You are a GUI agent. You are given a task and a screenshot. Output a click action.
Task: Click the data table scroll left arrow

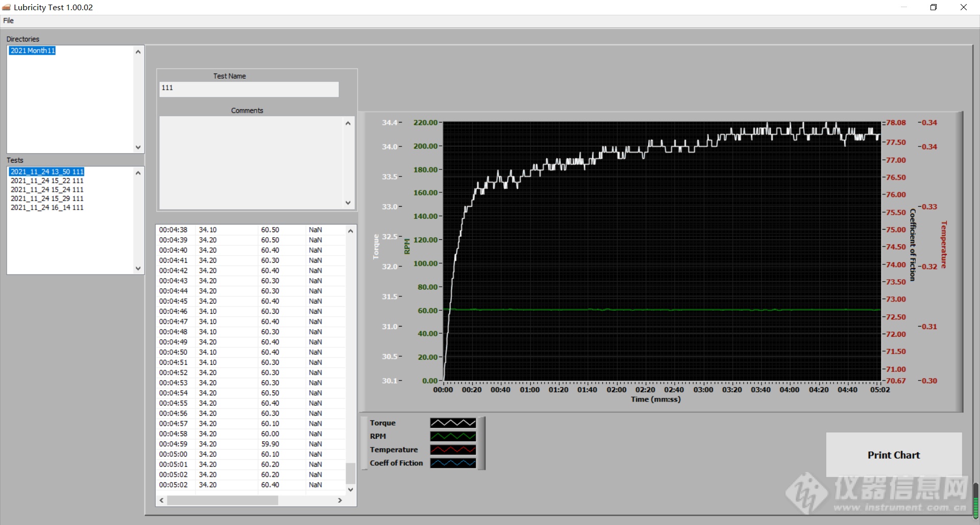[162, 501]
